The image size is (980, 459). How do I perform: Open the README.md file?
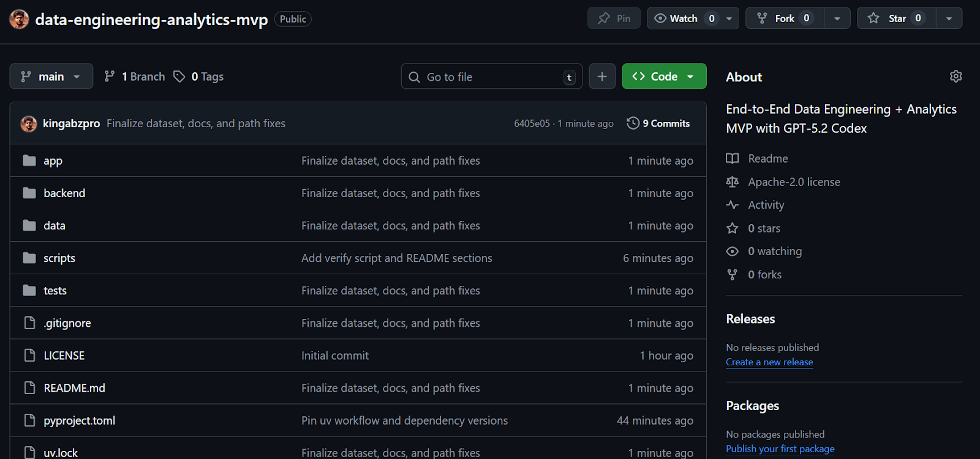click(75, 388)
